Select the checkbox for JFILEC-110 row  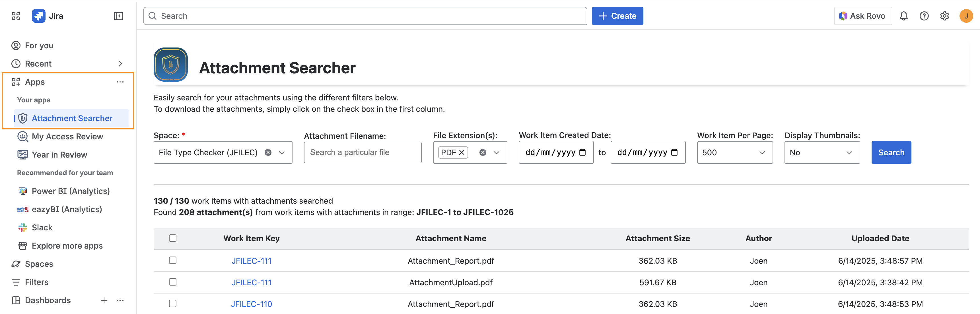click(173, 304)
